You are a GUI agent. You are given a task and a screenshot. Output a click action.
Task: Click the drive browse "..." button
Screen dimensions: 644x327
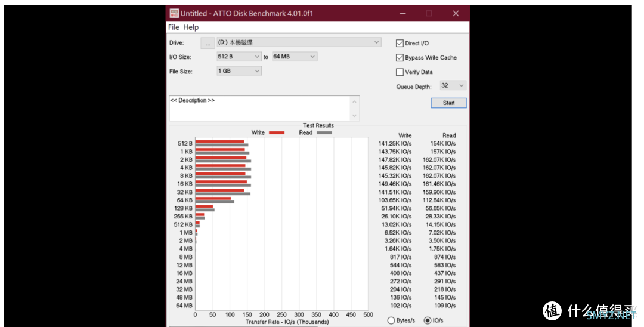click(x=208, y=43)
